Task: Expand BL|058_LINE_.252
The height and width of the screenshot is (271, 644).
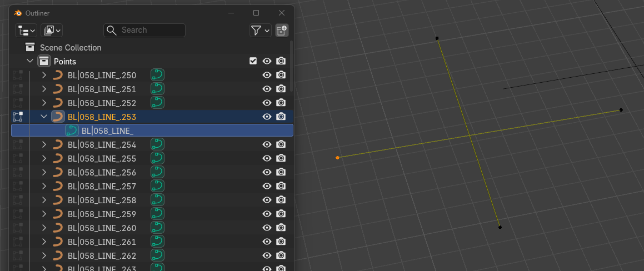Action: (44, 103)
